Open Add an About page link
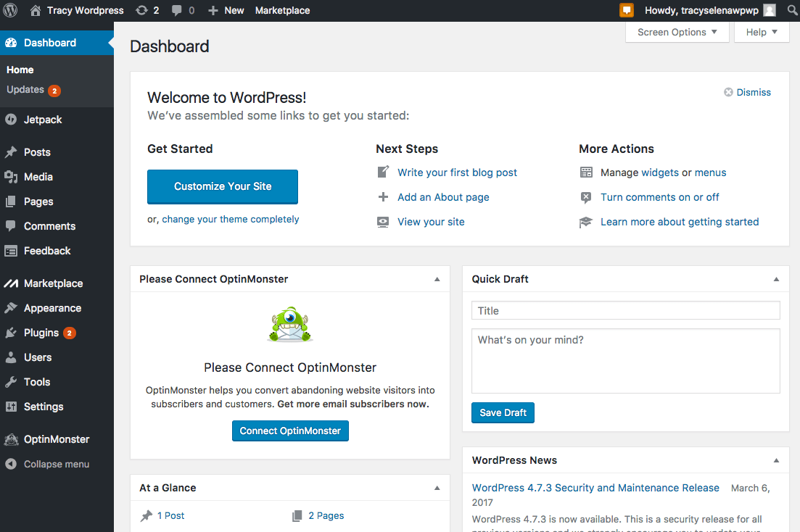 click(443, 197)
